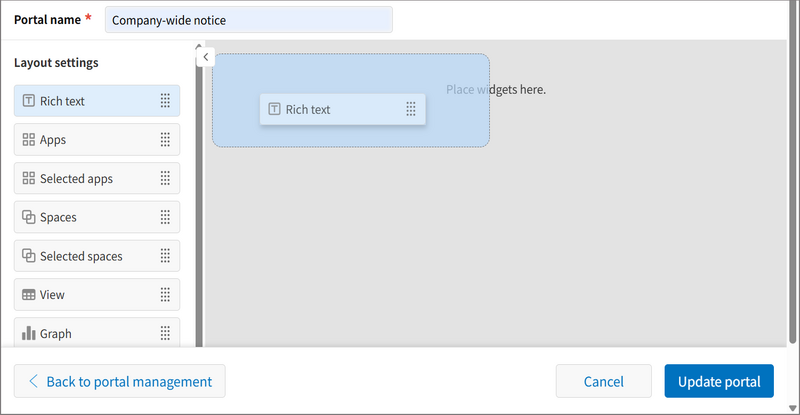Click drag handle of sidebar Rich text widget
The width and height of the screenshot is (800, 415).
(165, 101)
